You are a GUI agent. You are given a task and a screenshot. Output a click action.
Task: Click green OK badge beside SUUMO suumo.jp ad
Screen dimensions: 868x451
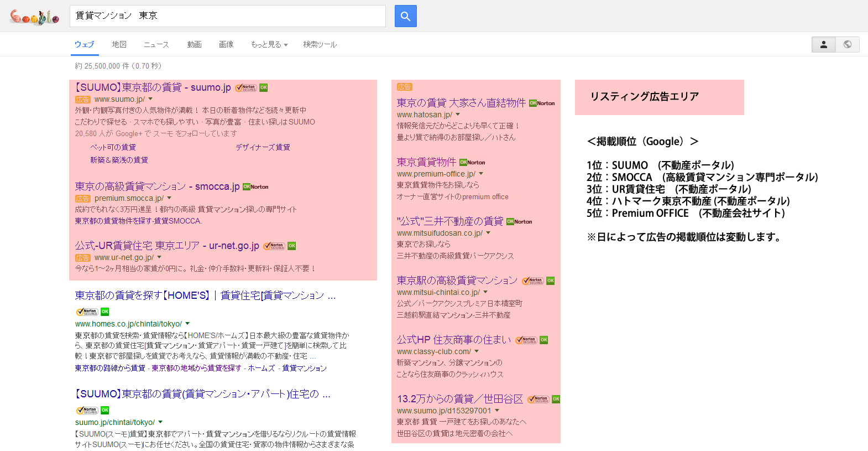264,87
